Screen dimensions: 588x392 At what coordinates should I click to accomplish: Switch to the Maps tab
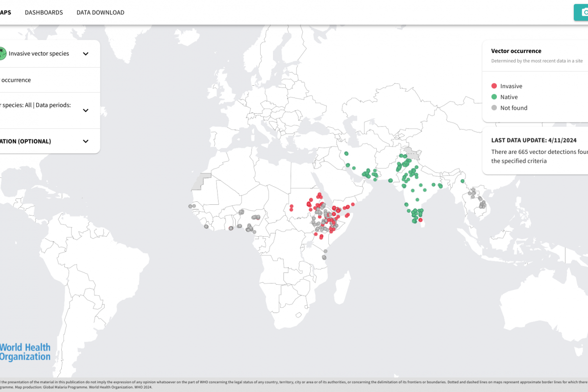[x=5, y=12]
